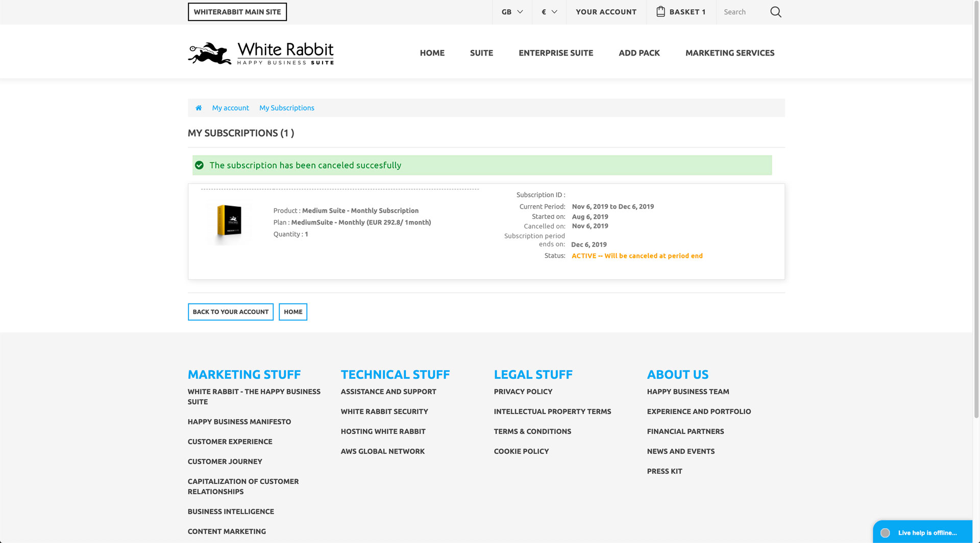The width and height of the screenshot is (980, 543).
Task: Click 'MY SUBSCRIPTIONS (1 )' heading
Action: click(x=241, y=133)
